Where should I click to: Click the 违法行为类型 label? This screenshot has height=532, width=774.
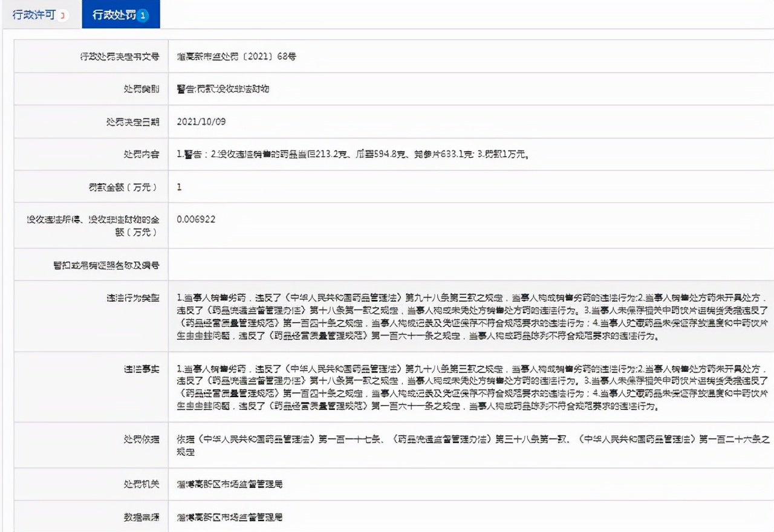[x=133, y=298]
